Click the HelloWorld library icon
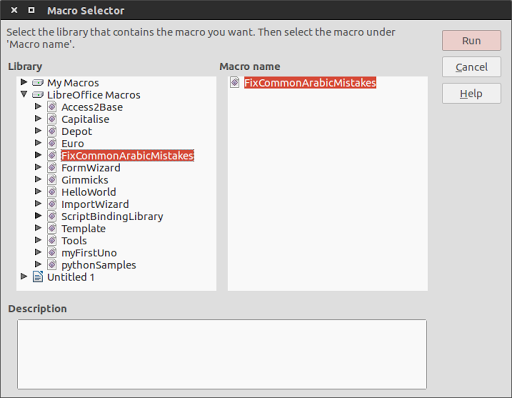 click(x=52, y=192)
